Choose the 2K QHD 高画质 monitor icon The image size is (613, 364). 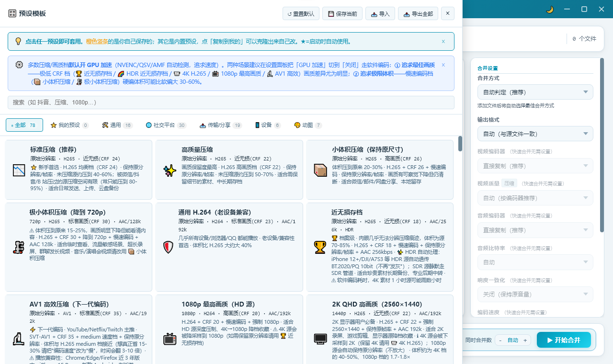pos(320,339)
